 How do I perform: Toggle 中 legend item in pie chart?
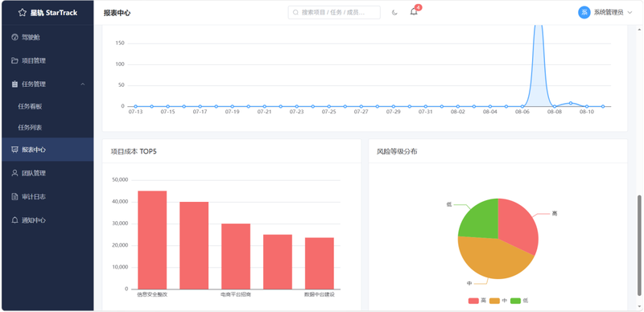(498, 301)
